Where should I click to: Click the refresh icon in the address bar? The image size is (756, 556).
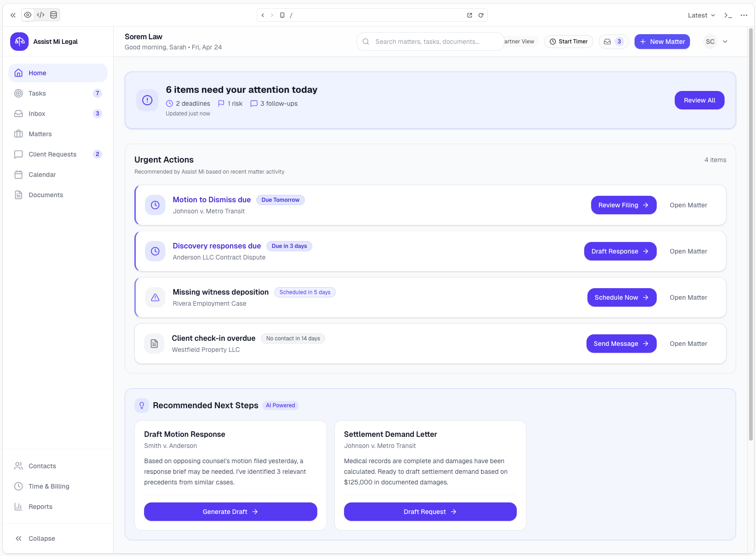pyautogui.click(x=481, y=15)
